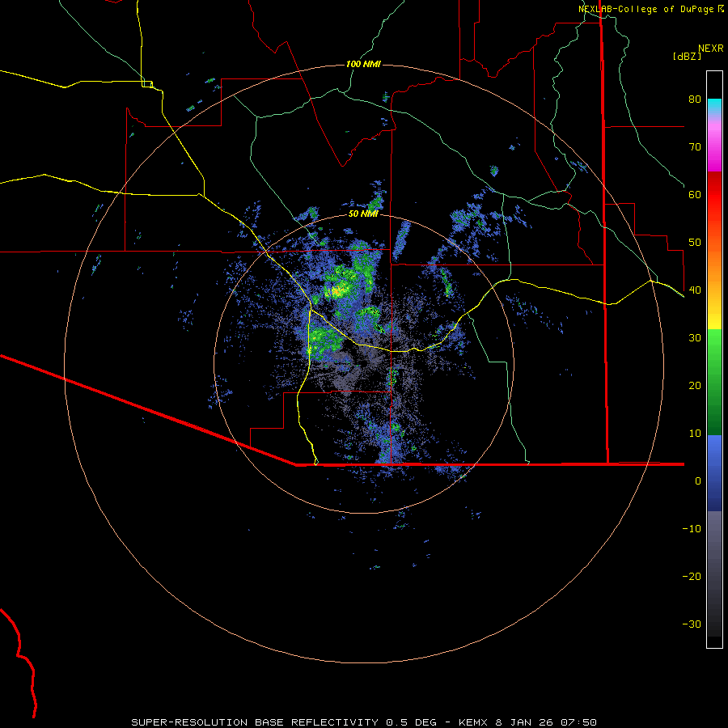This screenshot has width=728, height=728.
Task: Click 'SUPER-RESOLUTION BASE REFLECTIVITY' in the caption
Action: pos(255,722)
